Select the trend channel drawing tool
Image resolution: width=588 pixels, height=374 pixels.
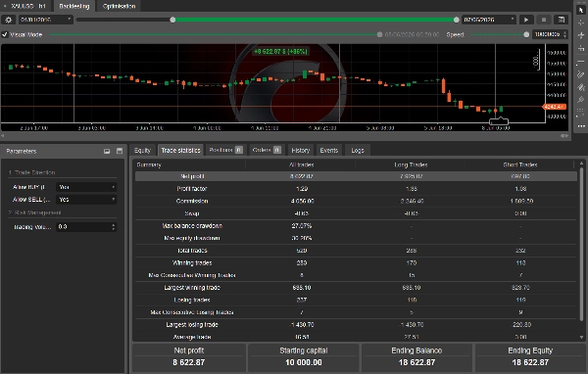[x=581, y=74]
